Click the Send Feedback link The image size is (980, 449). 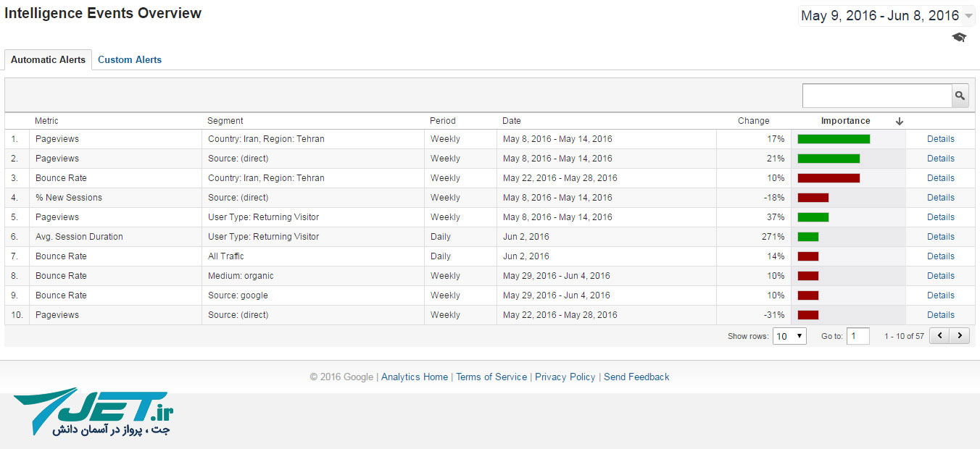point(636,377)
